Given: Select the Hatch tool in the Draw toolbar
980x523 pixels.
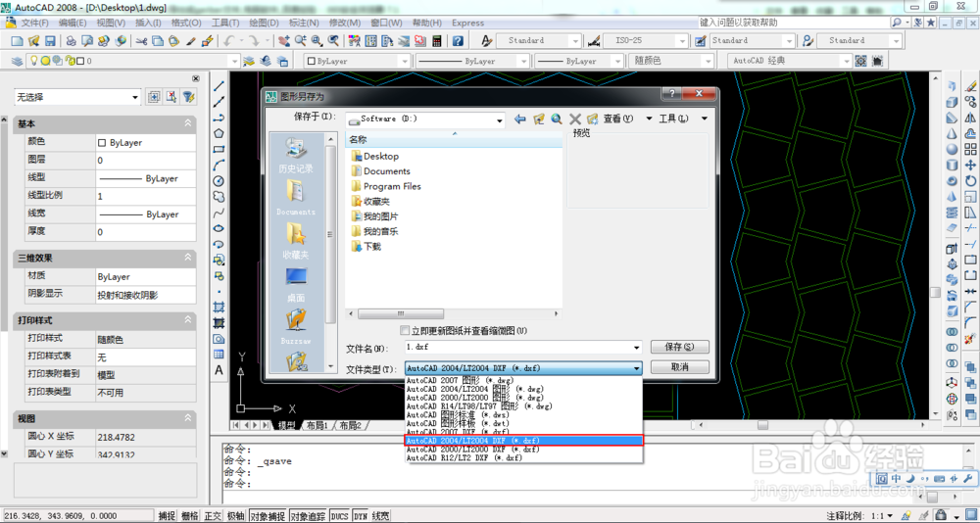Looking at the screenshot, I should coord(219,307).
